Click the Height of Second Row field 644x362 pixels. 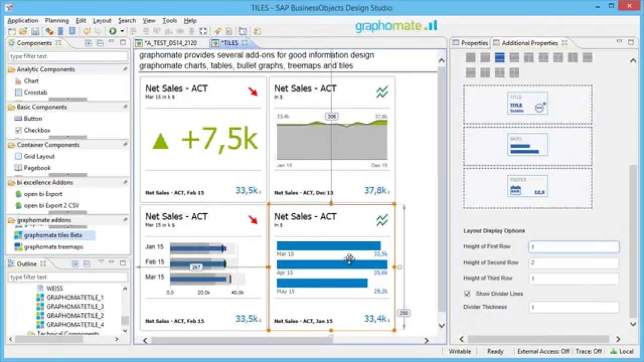coord(574,262)
